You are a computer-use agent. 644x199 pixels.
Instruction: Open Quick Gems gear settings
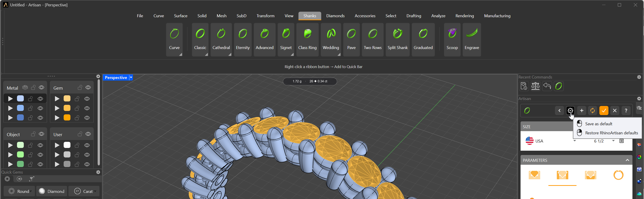[x=98, y=172]
